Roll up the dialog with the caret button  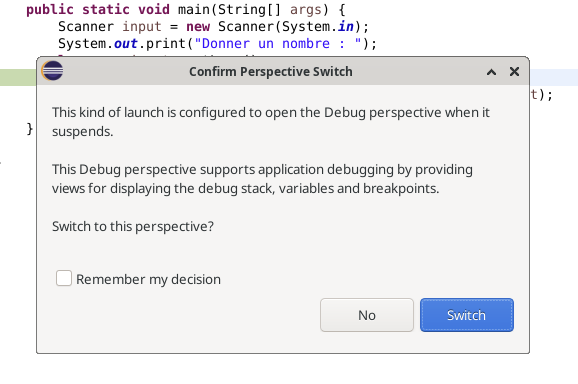(491, 72)
